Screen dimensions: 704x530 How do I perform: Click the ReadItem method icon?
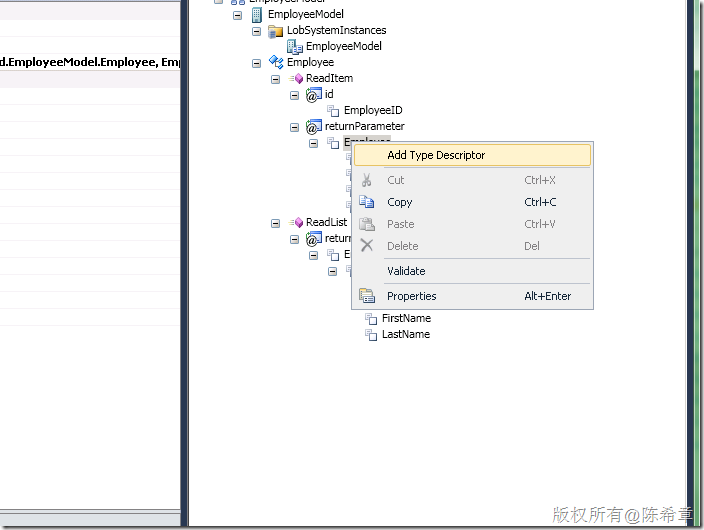pyautogui.click(x=296, y=79)
